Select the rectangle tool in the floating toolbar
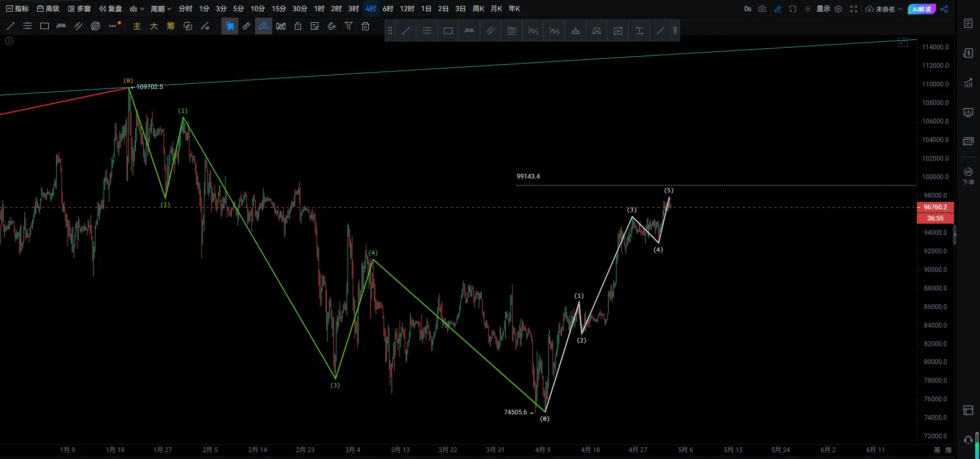This screenshot has width=980, height=459. click(448, 31)
